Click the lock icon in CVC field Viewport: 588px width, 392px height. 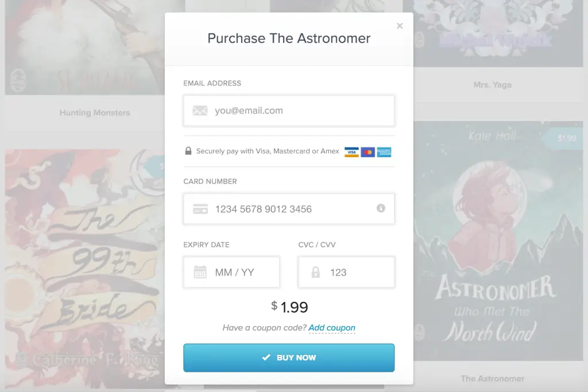tap(315, 272)
